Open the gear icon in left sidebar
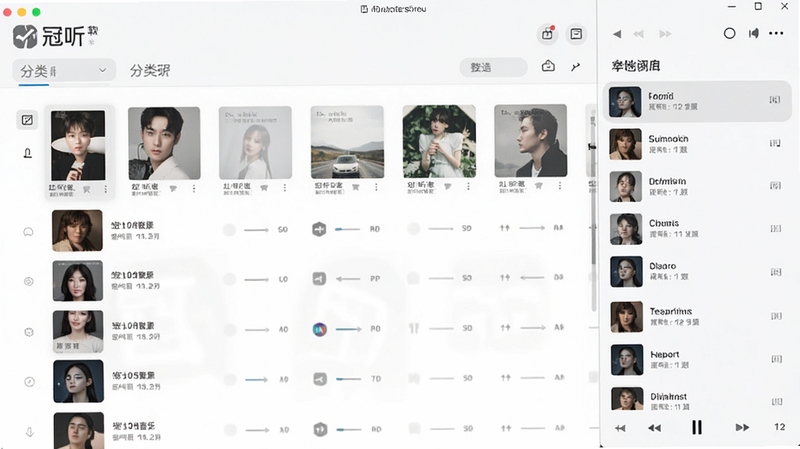This screenshot has width=800, height=449. [29, 332]
